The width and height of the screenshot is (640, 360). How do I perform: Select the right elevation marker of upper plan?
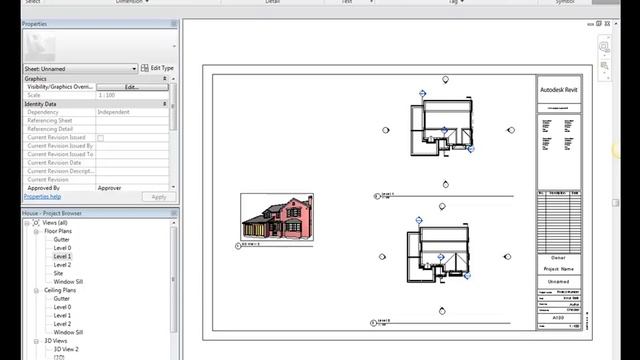[511, 130]
